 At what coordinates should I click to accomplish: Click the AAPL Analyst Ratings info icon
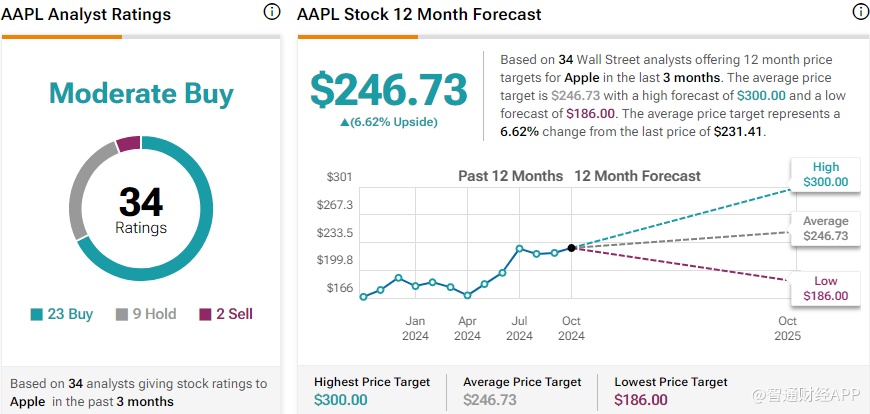[272, 12]
